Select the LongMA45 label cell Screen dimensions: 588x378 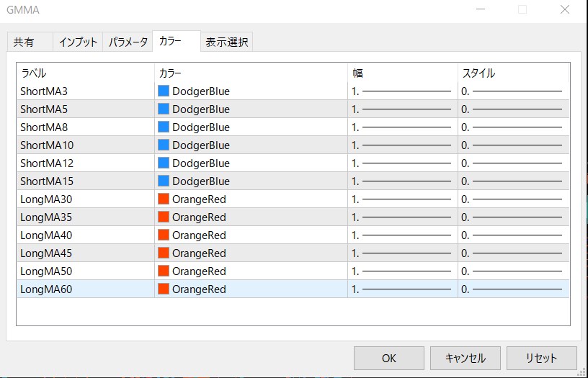pos(86,253)
